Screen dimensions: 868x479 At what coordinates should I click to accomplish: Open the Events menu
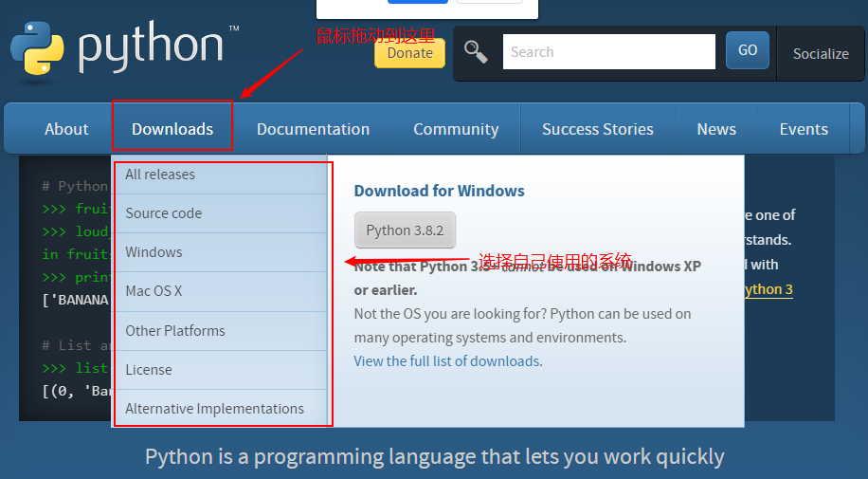click(804, 129)
